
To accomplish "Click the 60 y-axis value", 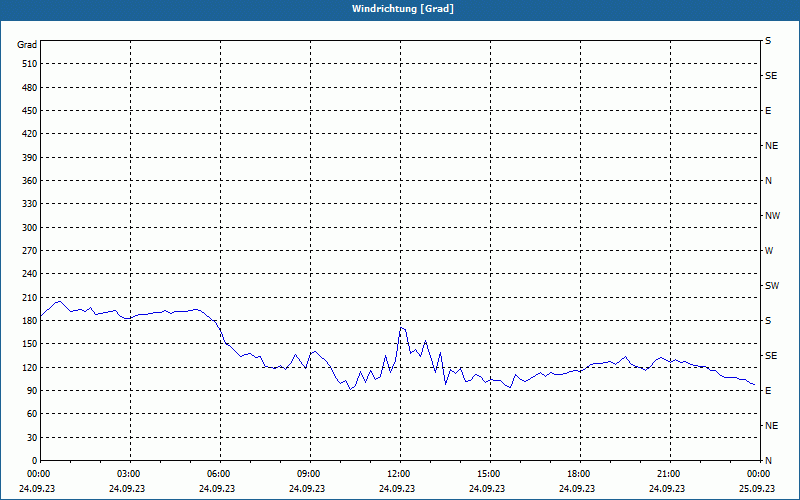I will [32, 414].
